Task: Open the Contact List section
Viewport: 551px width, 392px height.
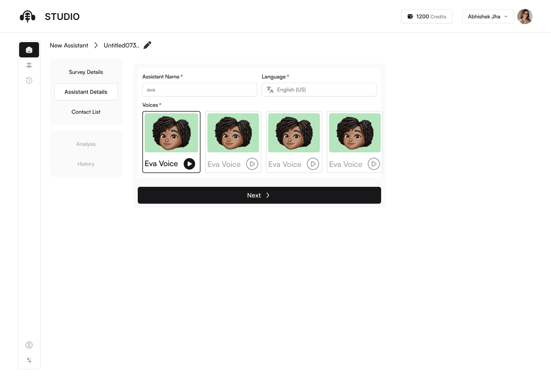Action: 86,112
